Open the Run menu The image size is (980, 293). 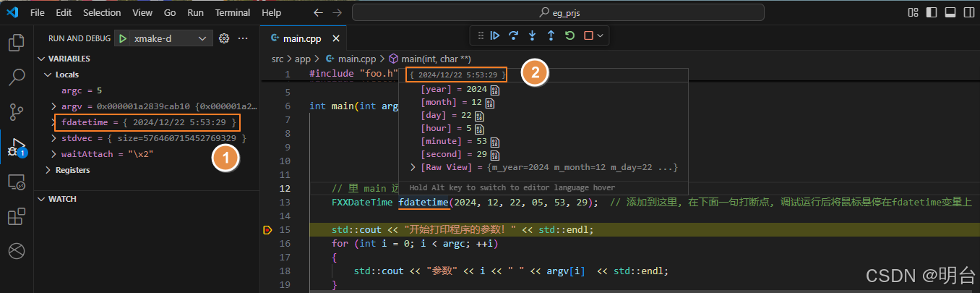(x=195, y=13)
